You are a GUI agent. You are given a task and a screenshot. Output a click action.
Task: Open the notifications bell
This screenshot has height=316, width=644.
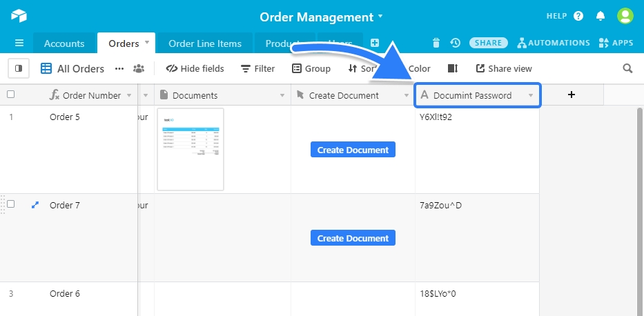pos(601,16)
